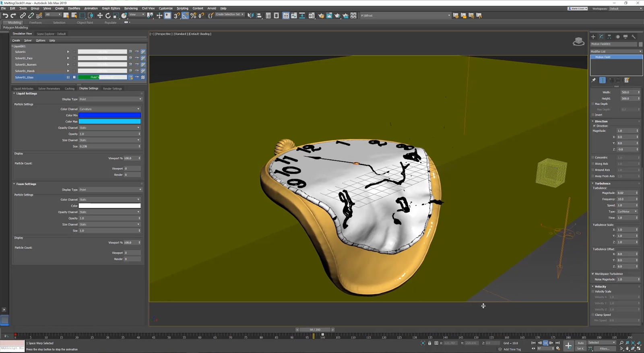The image size is (644, 353).
Task: Click the Color Min blue swatch
Action: 109,115
